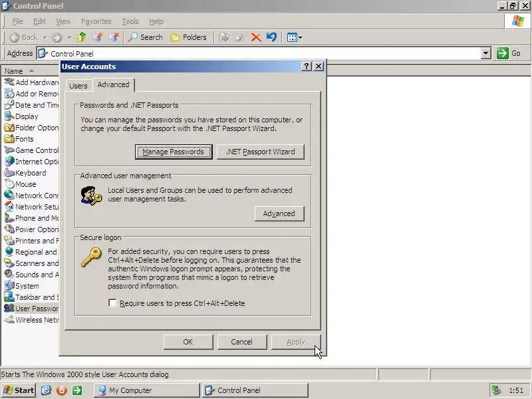This screenshot has width=532, height=399.
Task: Click the Back toolbar button
Action: tap(23, 37)
